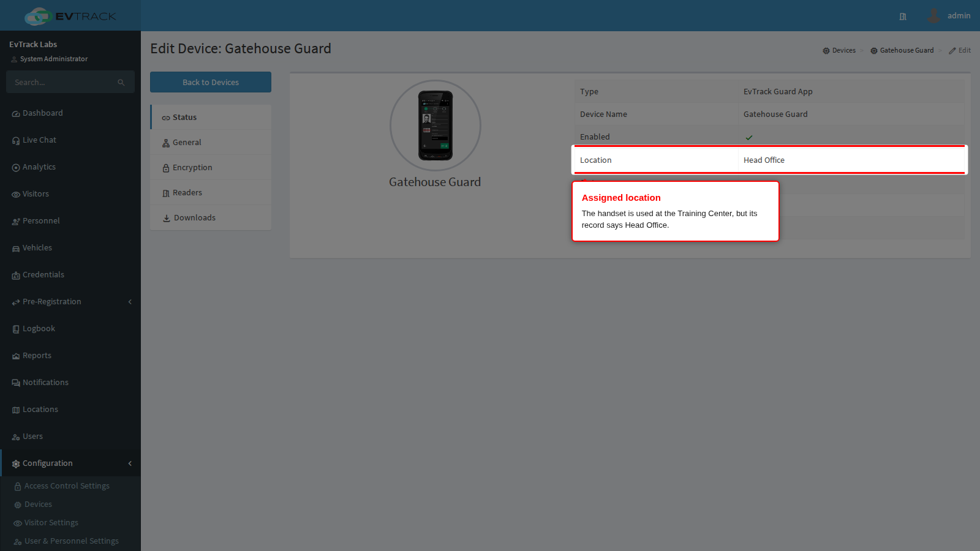This screenshot has width=980, height=551.
Task: Click the Status link icon
Action: tap(166, 118)
